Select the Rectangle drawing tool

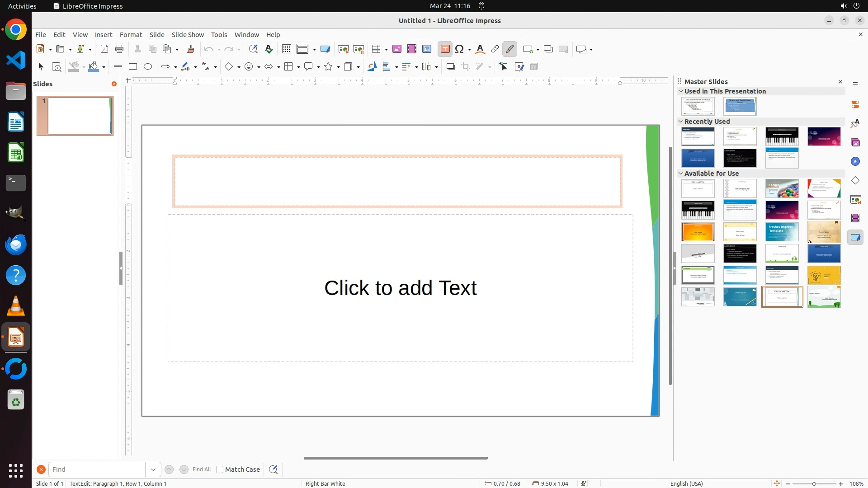point(133,67)
